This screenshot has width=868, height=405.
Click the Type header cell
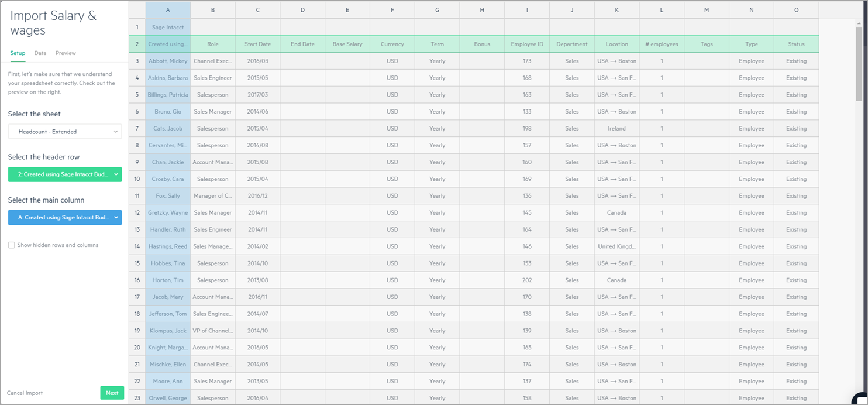pyautogui.click(x=752, y=44)
